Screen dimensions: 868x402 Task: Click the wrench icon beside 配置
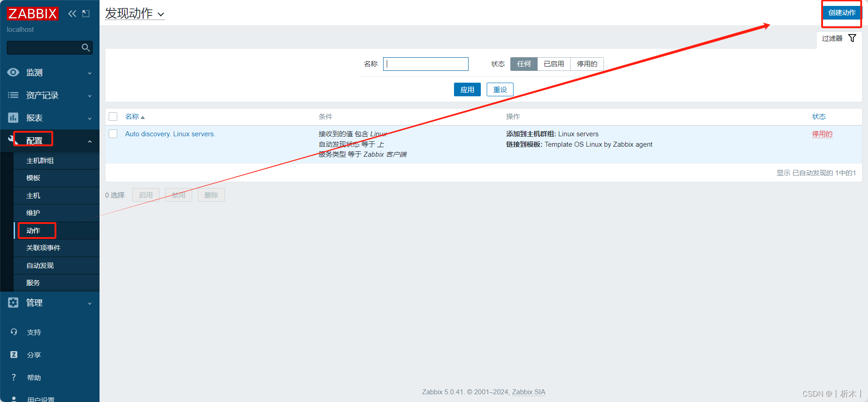(x=12, y=139)
